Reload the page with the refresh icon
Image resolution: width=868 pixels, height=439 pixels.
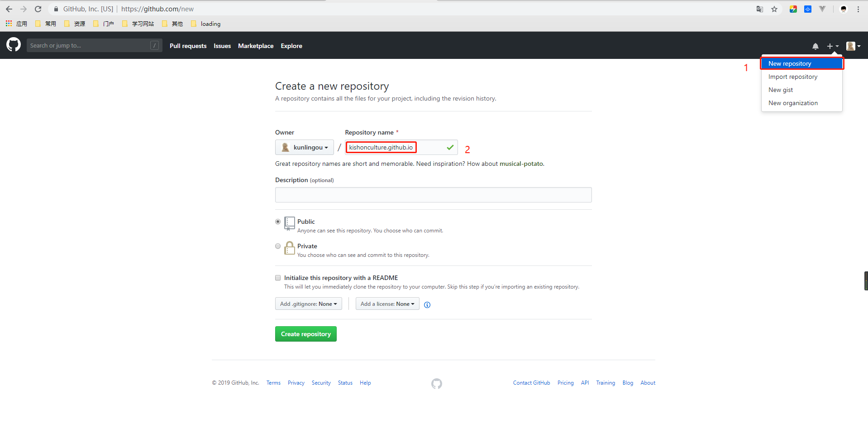point(38,9)
